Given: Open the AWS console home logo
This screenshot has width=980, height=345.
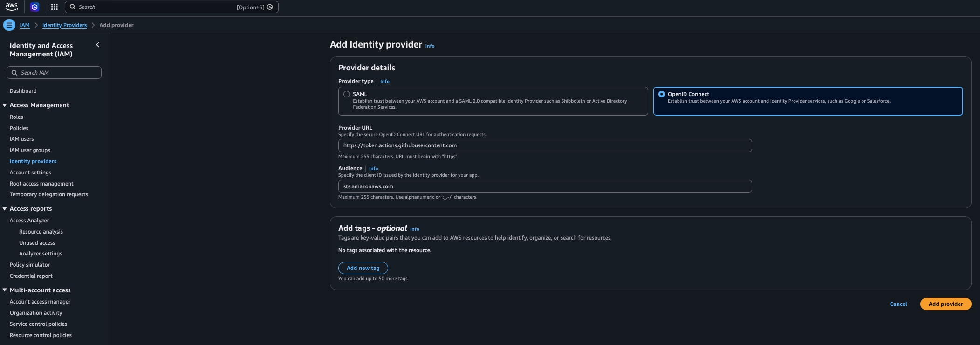Looking at the screenshot, I should click(x=12, y=7).
